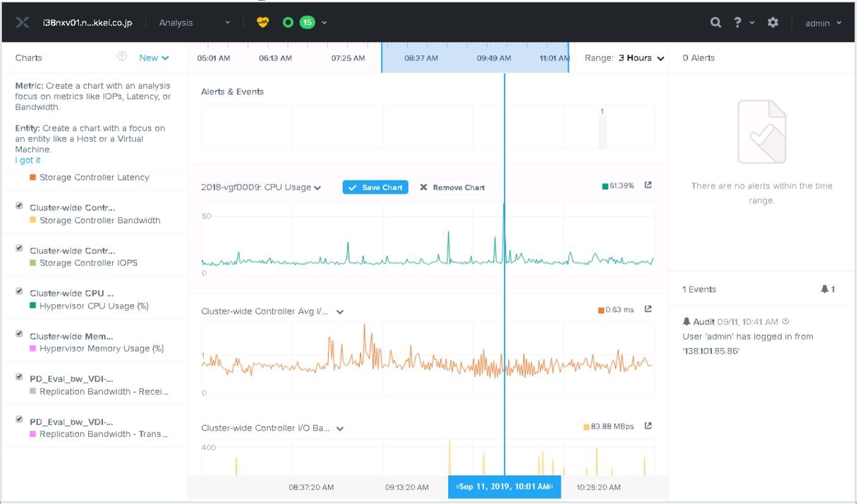Expand the Range 3 Hours dropdown
This screenshot has height=504, width=857.
[624, 58]
